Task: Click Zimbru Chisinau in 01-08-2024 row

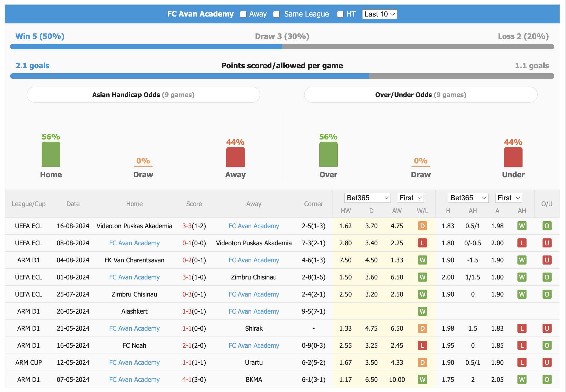Action: pos(254,277)
